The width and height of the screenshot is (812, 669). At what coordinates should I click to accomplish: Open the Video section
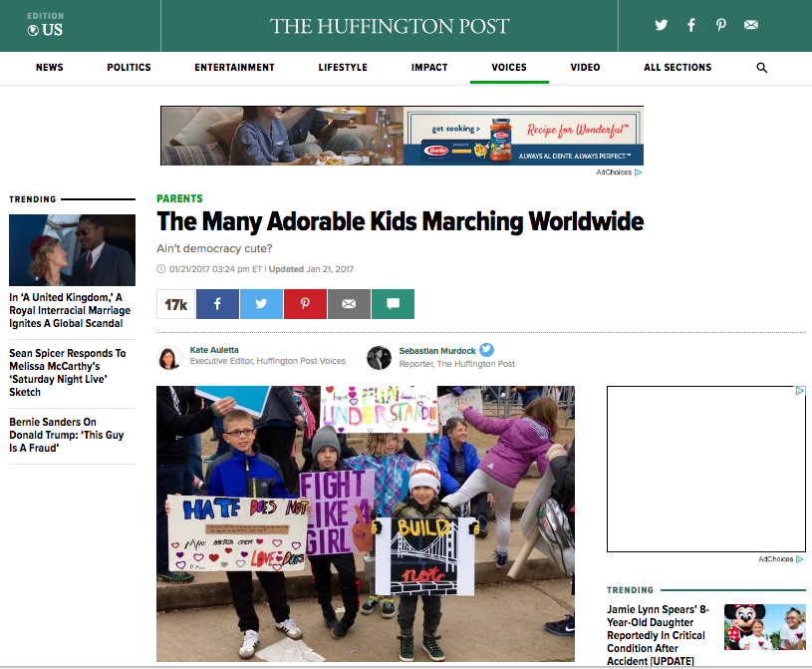tap(585, 68)
